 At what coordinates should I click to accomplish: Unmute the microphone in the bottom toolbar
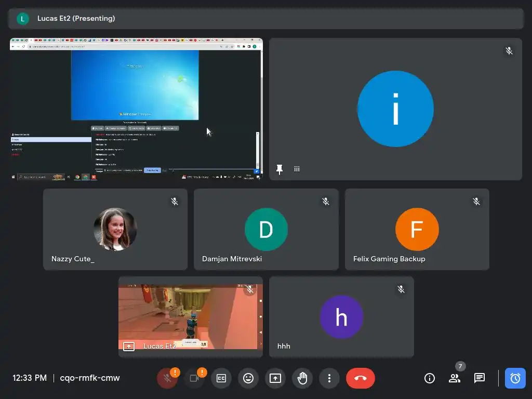tap(167, 378)
